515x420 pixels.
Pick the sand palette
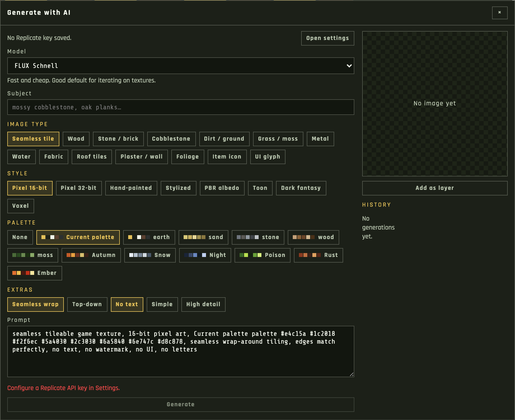pyautogui.click(x=203, y=237)
